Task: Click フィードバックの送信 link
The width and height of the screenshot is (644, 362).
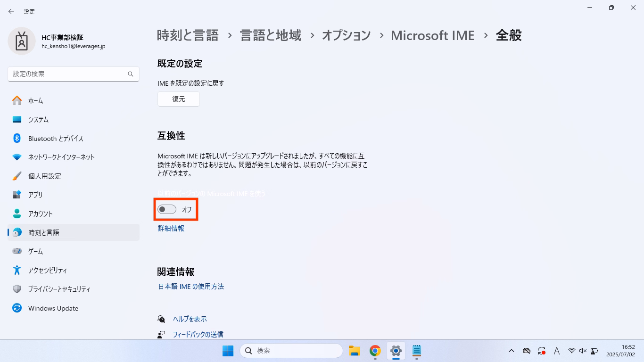Action: click(x=198, y=334)
